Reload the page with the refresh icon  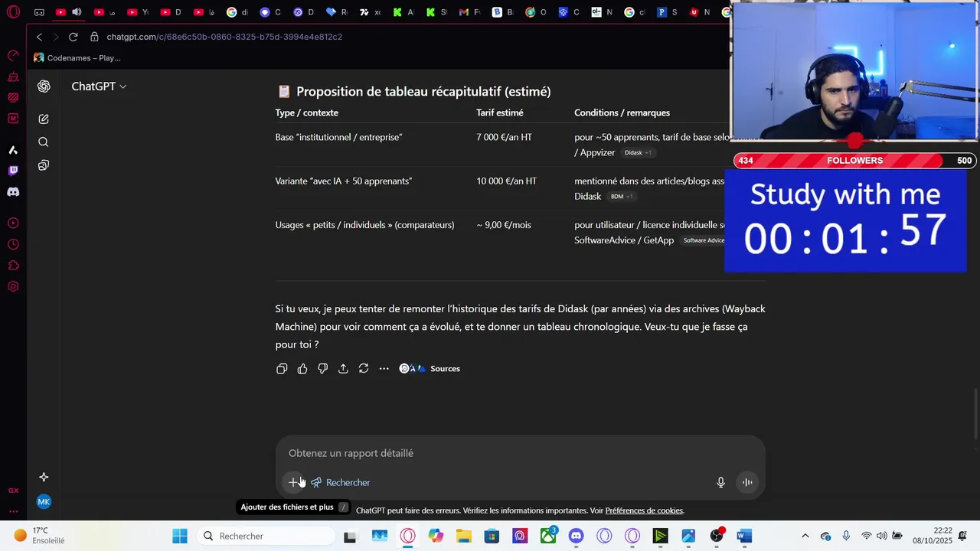pos(73,37)
